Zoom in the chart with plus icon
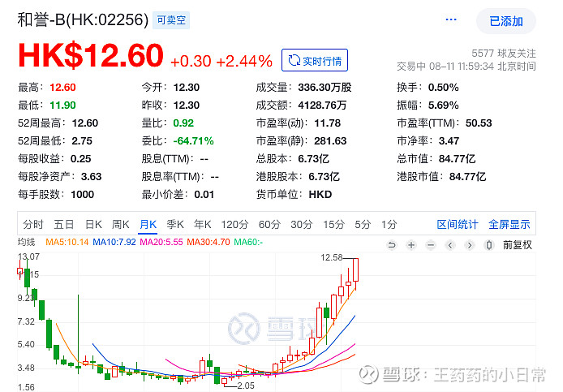Screen dimensions: 563x392 pyautogui.click(x=411, y=245)
